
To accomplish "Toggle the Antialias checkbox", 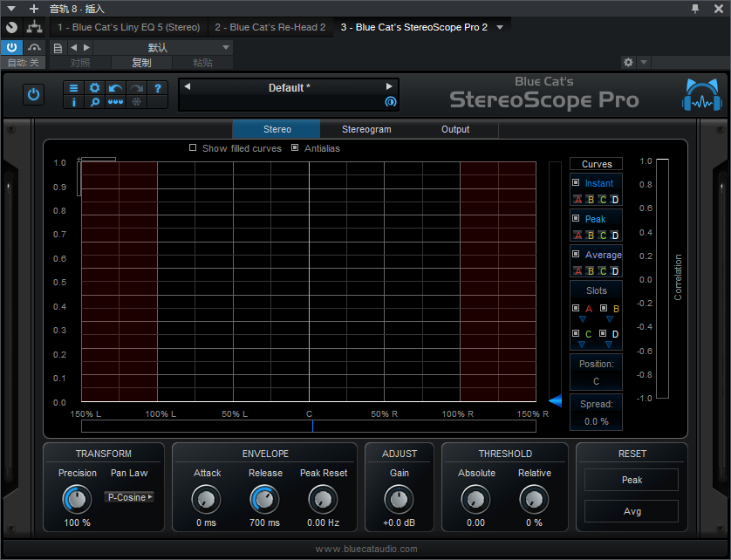I will tap(295, 147).
